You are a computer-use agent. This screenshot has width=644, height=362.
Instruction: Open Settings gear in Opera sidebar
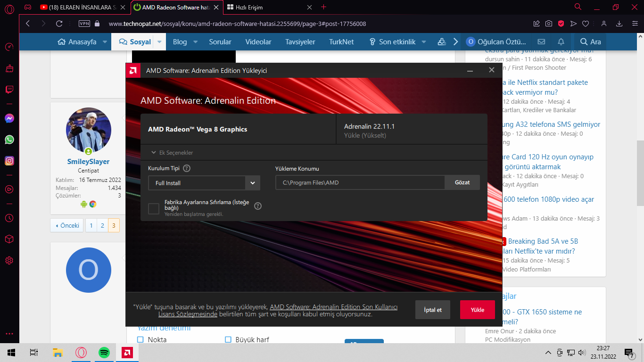[9, 261]
